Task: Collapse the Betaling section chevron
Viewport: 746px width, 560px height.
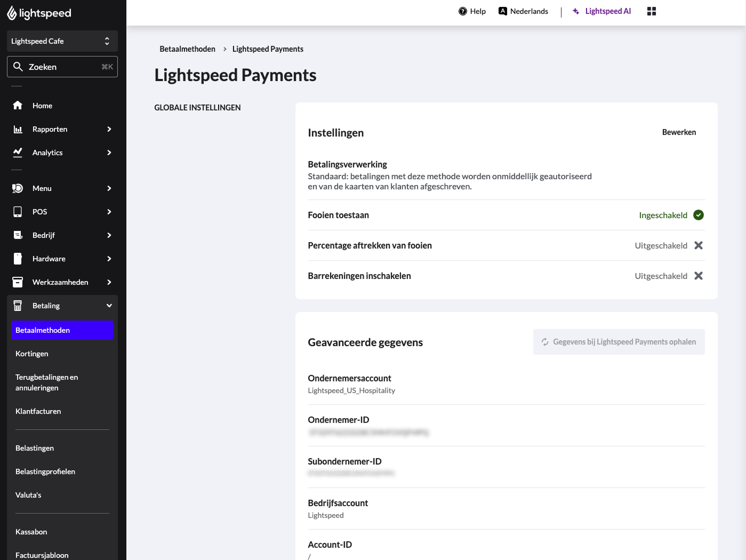Action: tap(109, 306)
